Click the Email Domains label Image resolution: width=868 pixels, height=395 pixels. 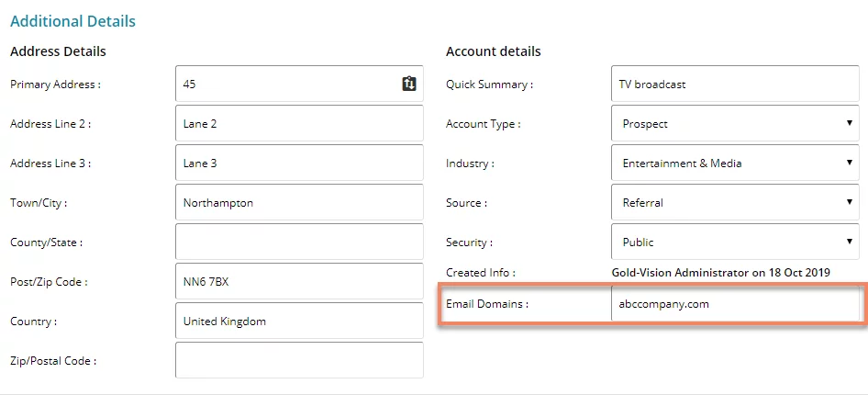click(x=487, y=303)
